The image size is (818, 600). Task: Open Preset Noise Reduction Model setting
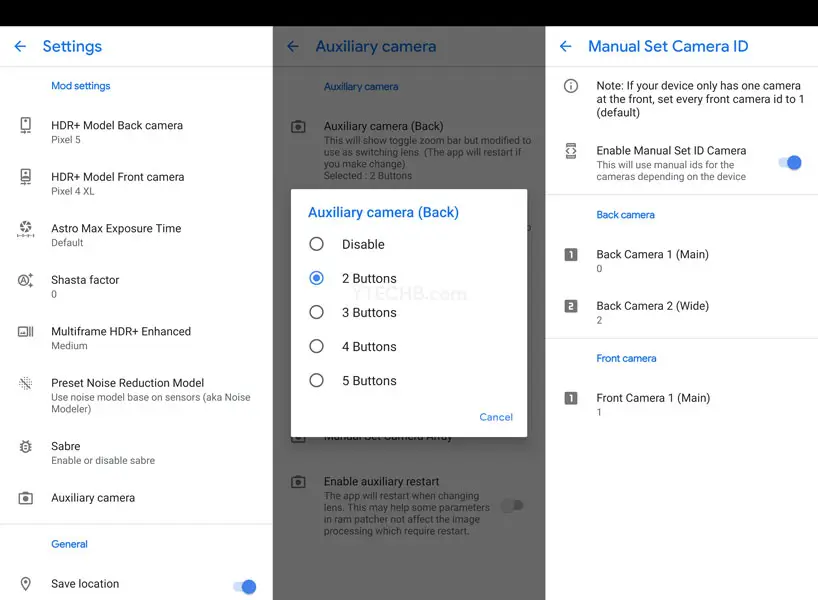coord(128,389)
